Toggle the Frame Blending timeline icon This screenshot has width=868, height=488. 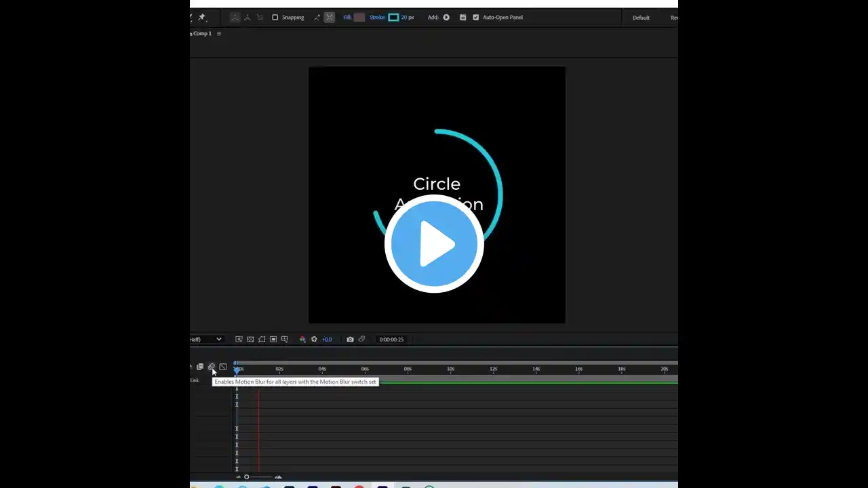(200, 367)
